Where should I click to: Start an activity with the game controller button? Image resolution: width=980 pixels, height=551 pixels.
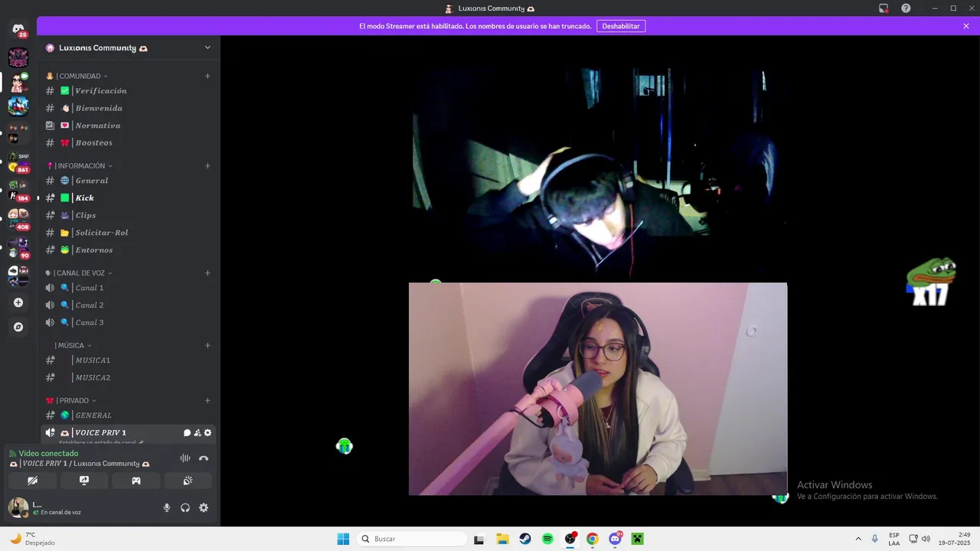point(136,481)
